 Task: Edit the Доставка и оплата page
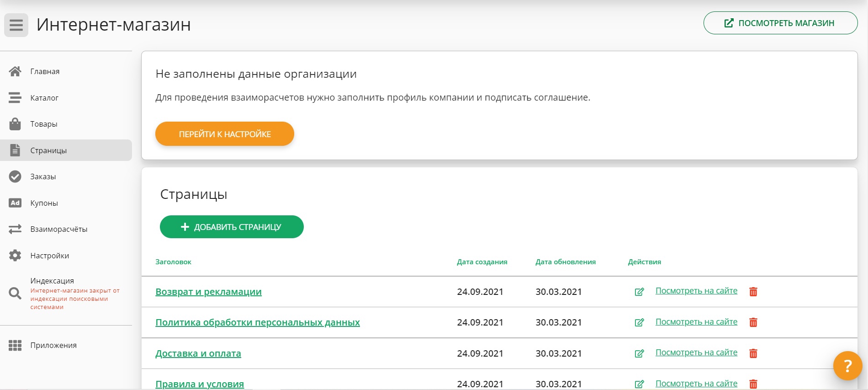coord(640,353)
